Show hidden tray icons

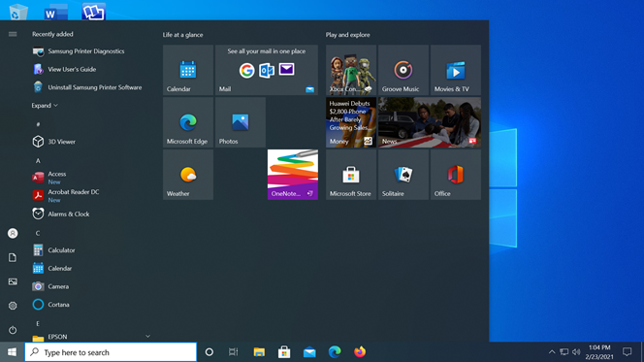(x=552, y=352)
